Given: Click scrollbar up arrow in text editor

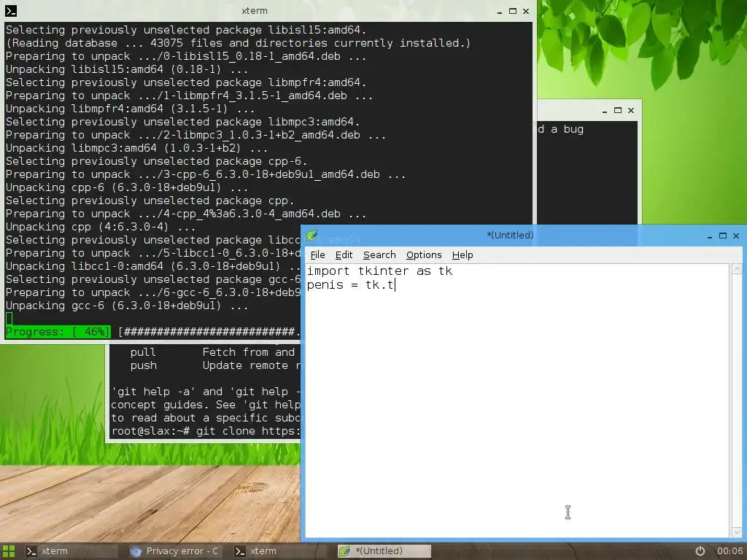Looking at the screenshot, I should pos(737,269).
